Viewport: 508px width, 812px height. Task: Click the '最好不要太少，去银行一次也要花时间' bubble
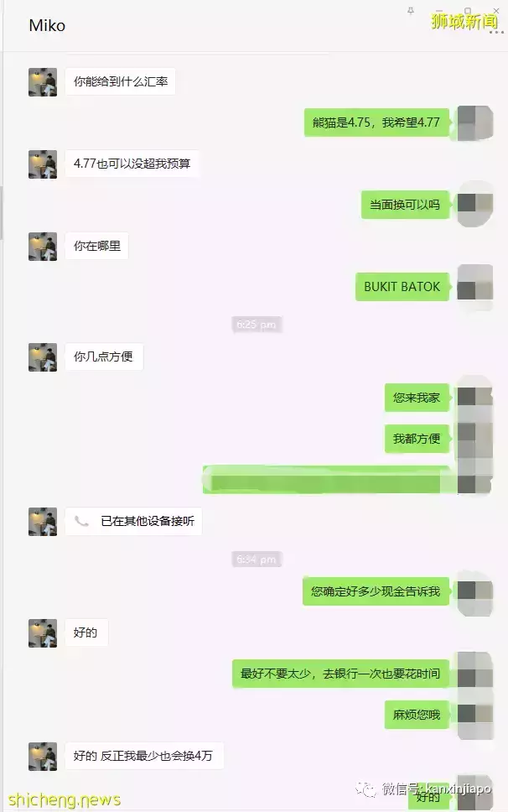[340, 674]
